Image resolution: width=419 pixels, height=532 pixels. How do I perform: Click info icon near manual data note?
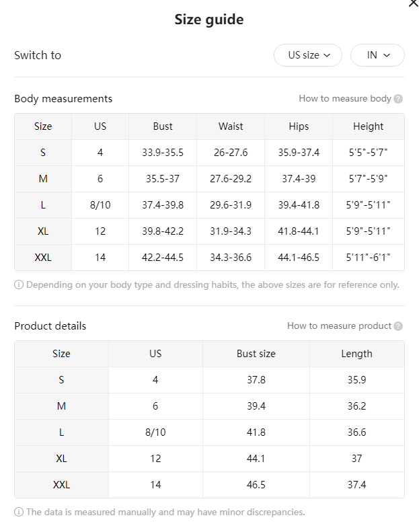pos(19,512)
